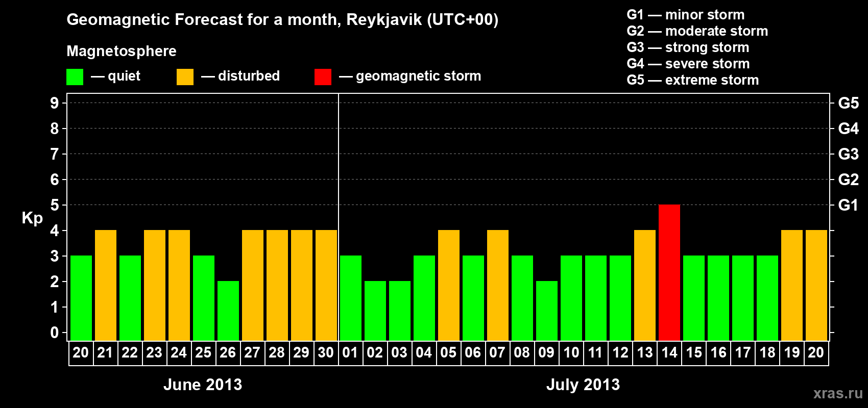The width and height of the screenshot is (868, 408).
Task: Select the red storm bar for July 14
Action: [x=669, y=272]
